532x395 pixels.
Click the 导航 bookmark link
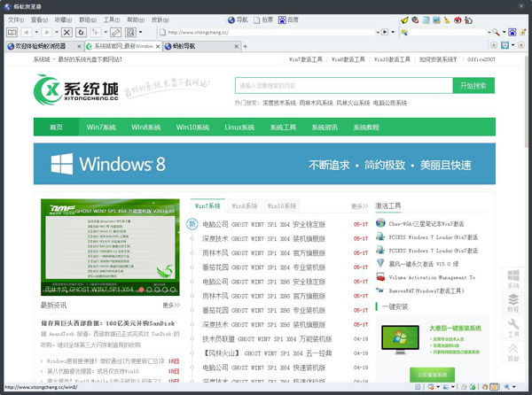[238, 20]
